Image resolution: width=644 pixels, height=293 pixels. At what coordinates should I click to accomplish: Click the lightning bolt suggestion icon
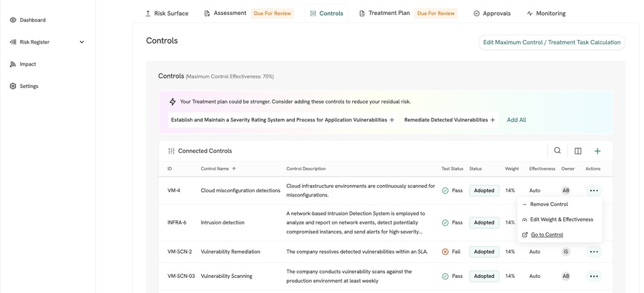(x=172, y=101)
